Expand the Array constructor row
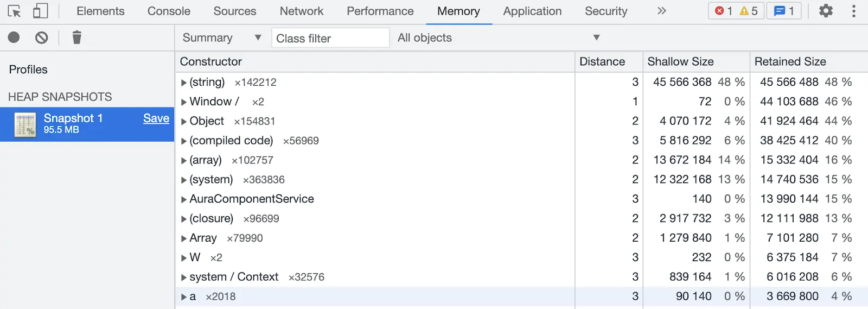 pyautogui.click(x=184, y=238)
